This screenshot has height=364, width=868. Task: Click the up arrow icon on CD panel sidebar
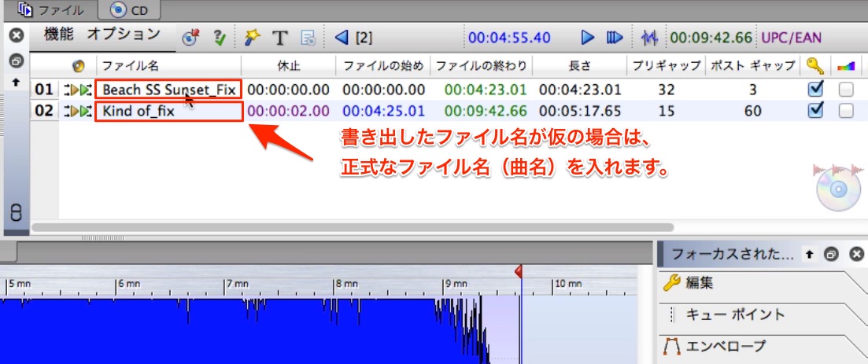click(x=16, y=82)
